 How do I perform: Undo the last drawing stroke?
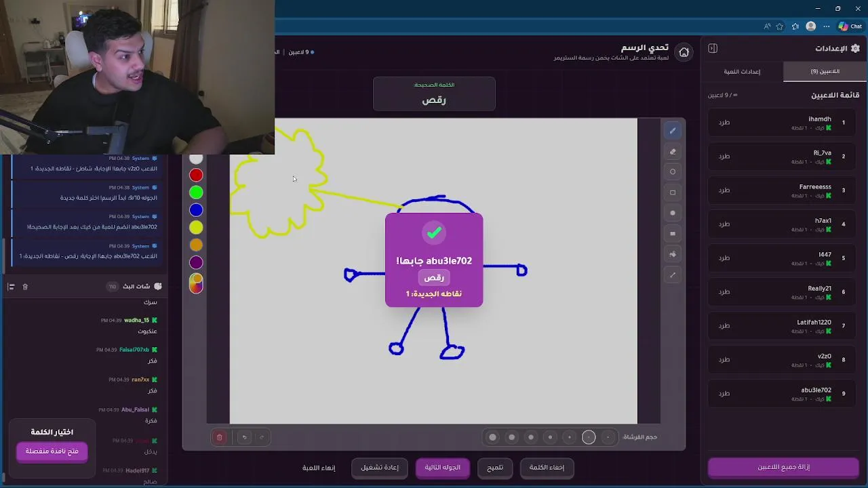(245, 437)
